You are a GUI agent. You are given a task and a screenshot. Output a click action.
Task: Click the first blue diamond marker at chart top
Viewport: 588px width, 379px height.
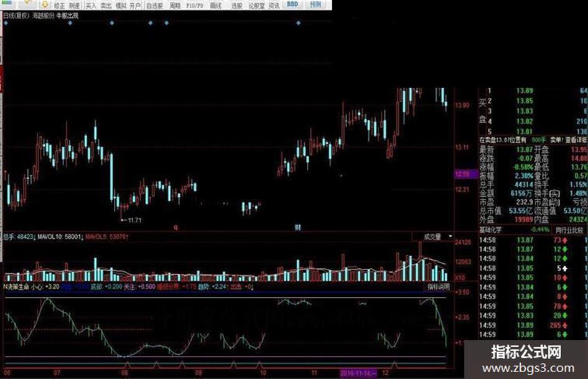point(6,23)
